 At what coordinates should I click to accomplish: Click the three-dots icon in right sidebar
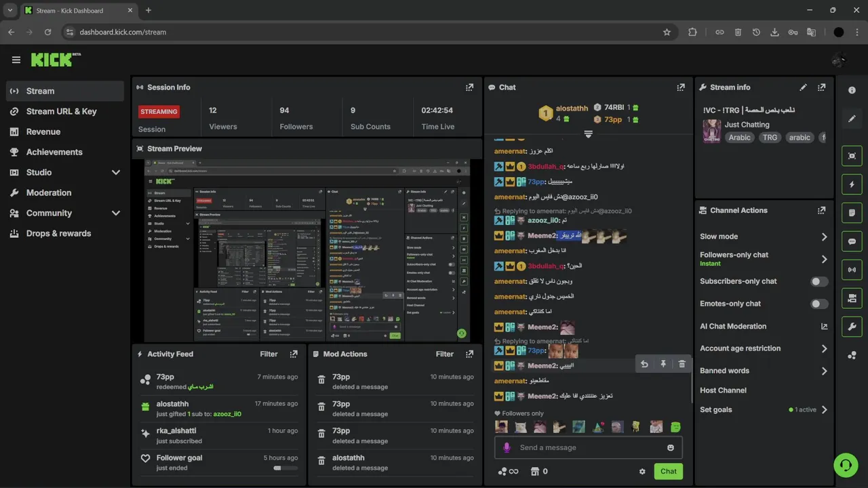tap(852, 355)
